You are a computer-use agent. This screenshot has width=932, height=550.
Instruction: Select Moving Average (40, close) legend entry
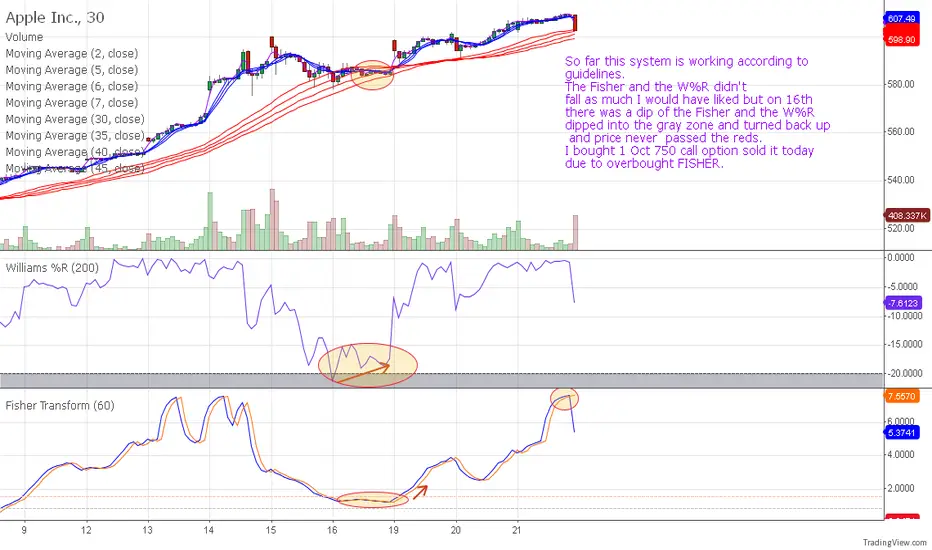[75, 152]
